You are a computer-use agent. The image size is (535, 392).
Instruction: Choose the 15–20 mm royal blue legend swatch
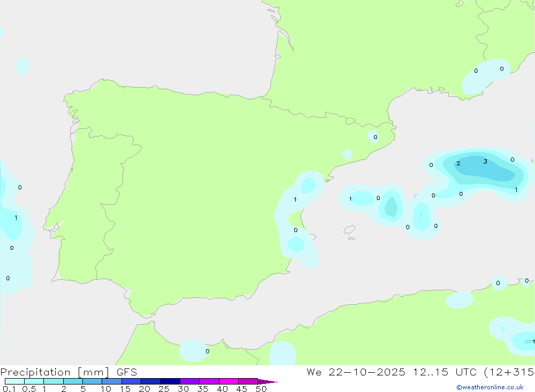click(x=131, y=381)
